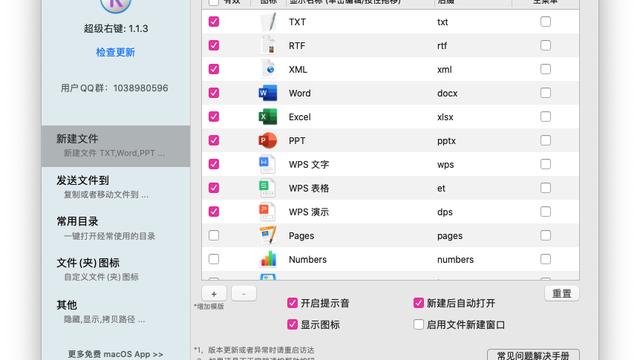Screen dimensions: 640x360
Task: Click the WPS 表格 spreadsheet icon
Action: click(x=267, y=188)
